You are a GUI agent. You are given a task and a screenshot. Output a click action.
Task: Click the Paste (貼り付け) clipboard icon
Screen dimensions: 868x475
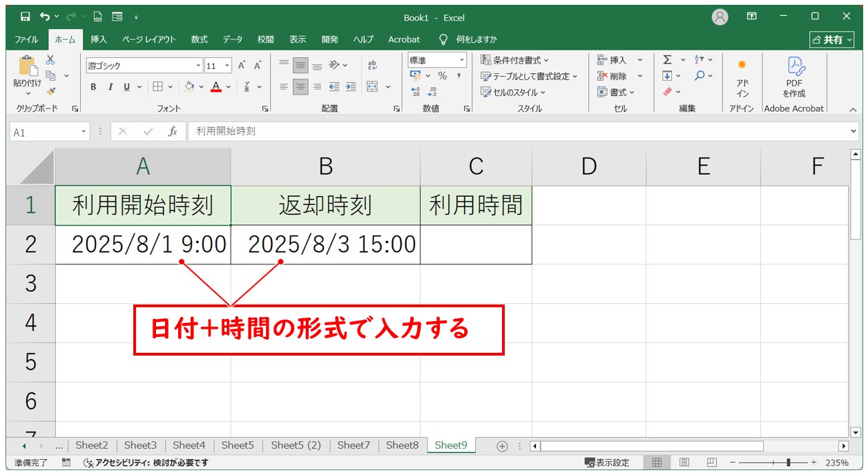coord(28,66)
